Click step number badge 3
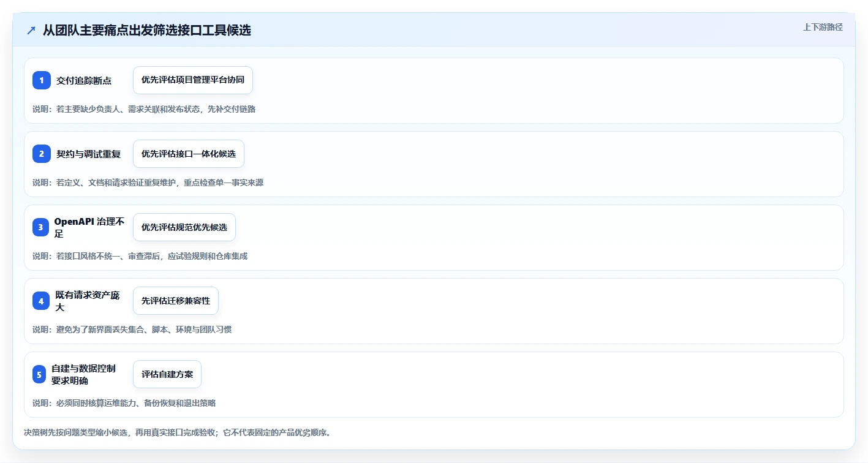Viewport: 868px width, 463px height. (x=40, y=227)
